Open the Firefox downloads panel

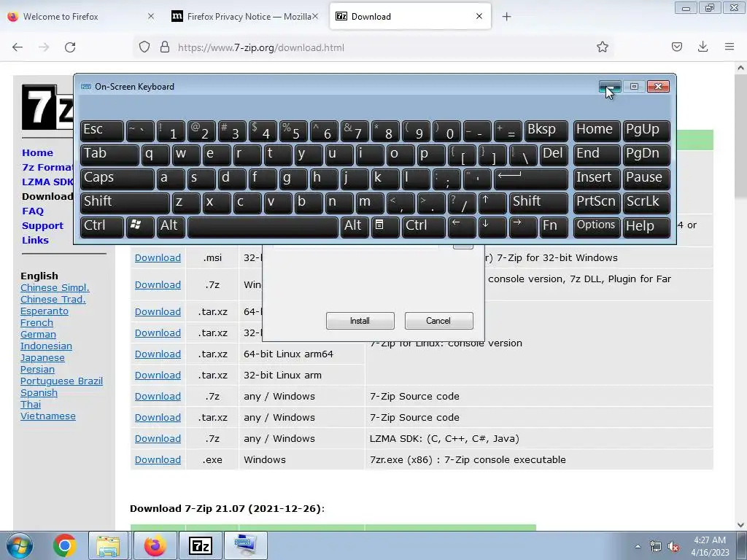pyautogui.click(x=703, y=47)
